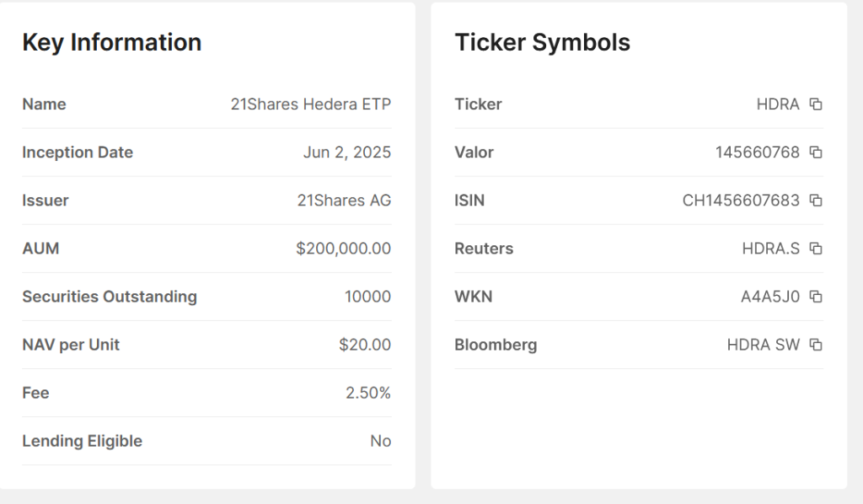Click the Securities Outstanding value 10000
Image resolution: width=863 pixels, height=504 pixels.
click(367, 297)
